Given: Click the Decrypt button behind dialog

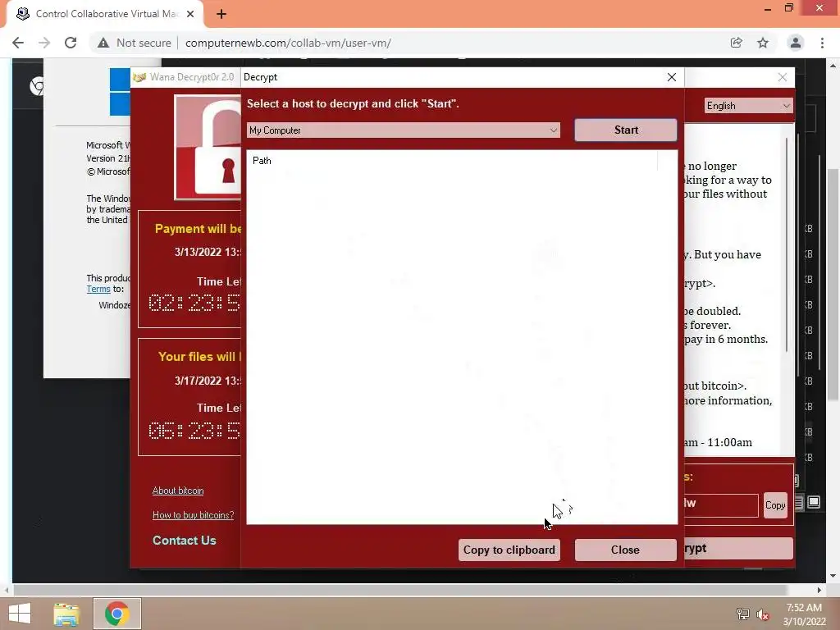Looking at the screenshot, I should pos(738,549).
